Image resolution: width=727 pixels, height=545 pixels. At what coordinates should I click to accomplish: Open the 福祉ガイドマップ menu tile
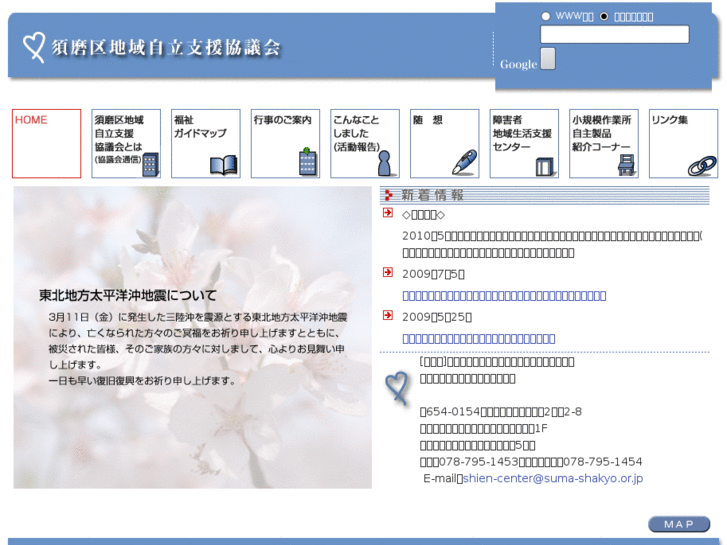pyautogui.click(x=206, y=143)
